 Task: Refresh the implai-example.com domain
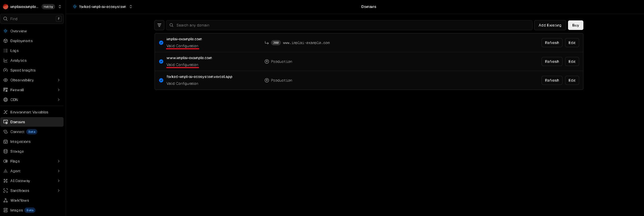coord(552,43)
